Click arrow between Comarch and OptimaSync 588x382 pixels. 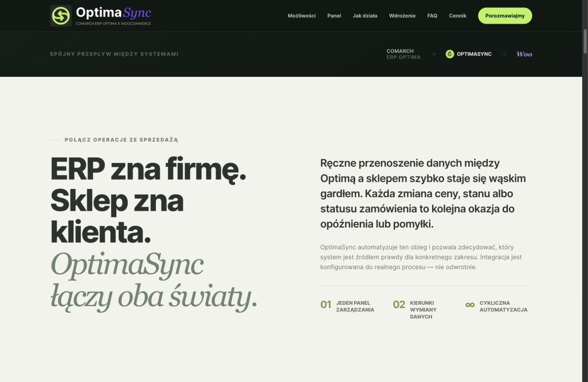433,54
